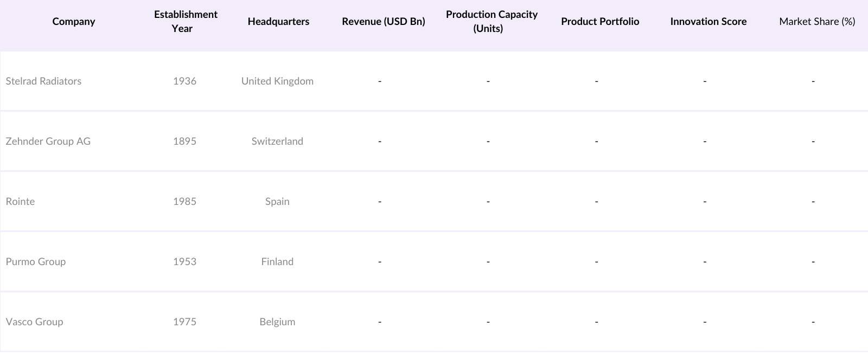Click the Establishment Year column header

[x=186, y=22]
